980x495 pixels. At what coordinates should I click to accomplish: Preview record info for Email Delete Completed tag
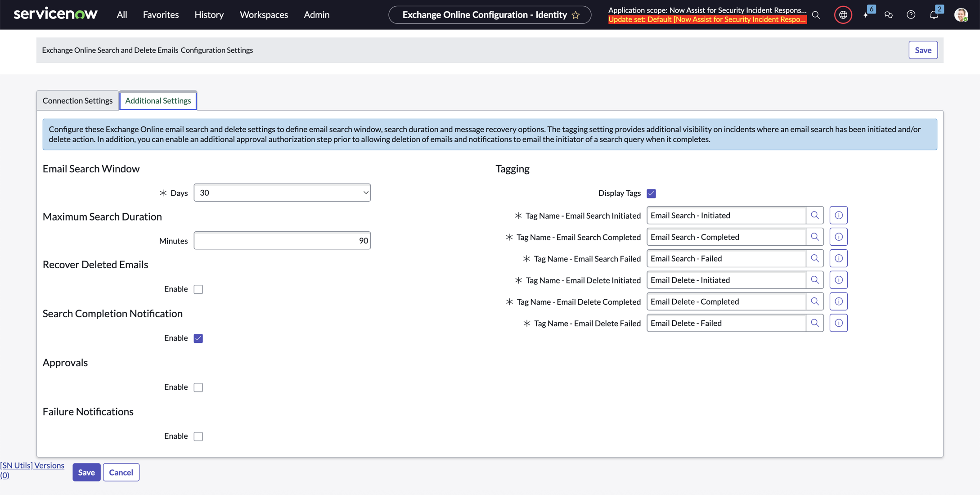[839, 302]
